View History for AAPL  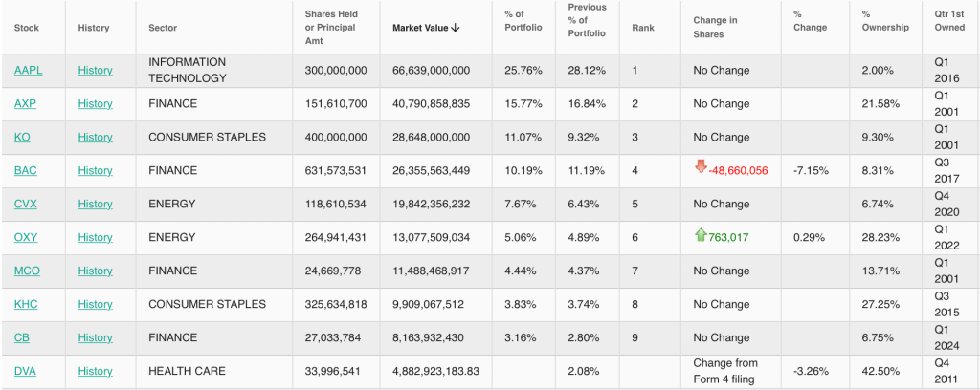pos(95,71)
